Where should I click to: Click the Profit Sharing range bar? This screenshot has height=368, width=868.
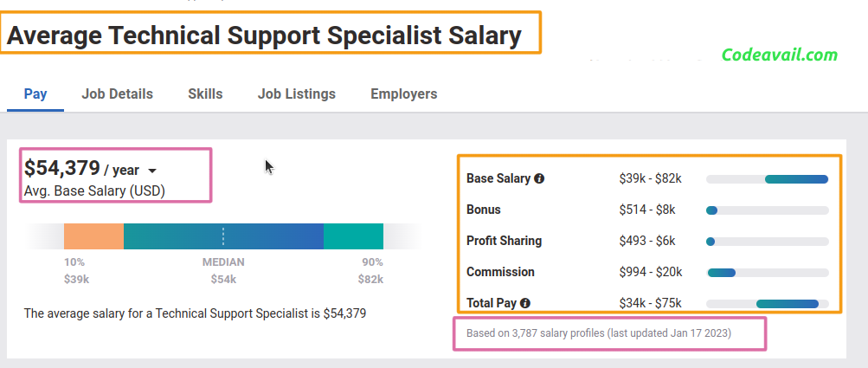(768, 242)
